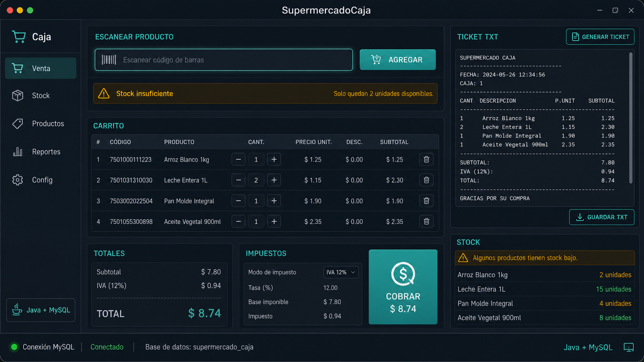Click Base de datos: supermercado_caja text
Viewport: 644px width, 362px height.
[199, 347]
